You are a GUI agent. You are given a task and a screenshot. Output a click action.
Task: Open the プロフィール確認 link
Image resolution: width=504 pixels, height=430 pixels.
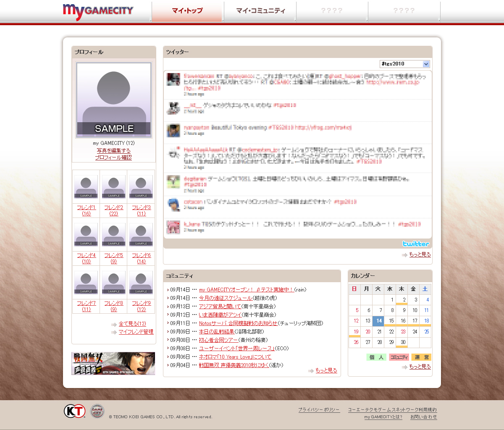point(113,157)
